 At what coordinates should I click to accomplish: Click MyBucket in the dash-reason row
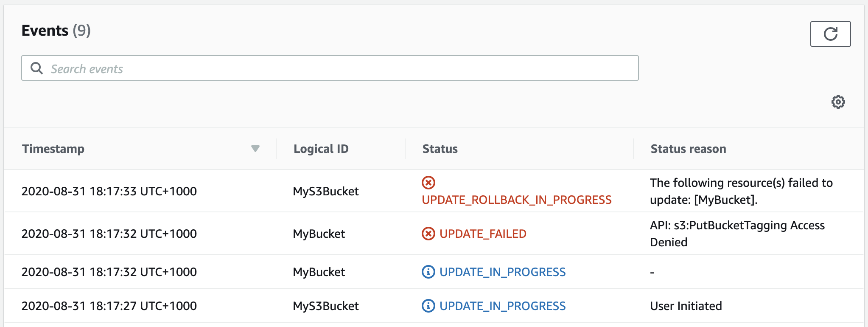319,272
